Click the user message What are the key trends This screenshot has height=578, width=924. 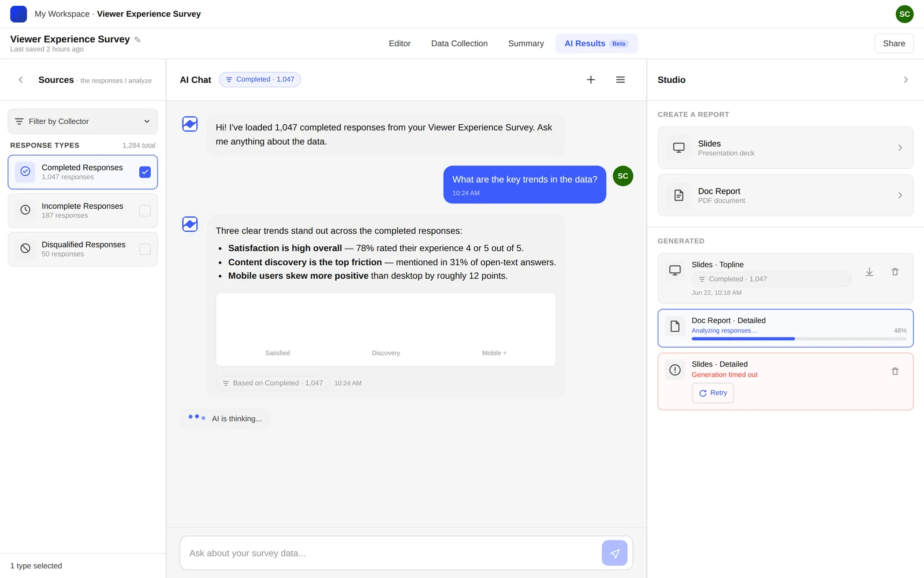(x=524, y=184)
